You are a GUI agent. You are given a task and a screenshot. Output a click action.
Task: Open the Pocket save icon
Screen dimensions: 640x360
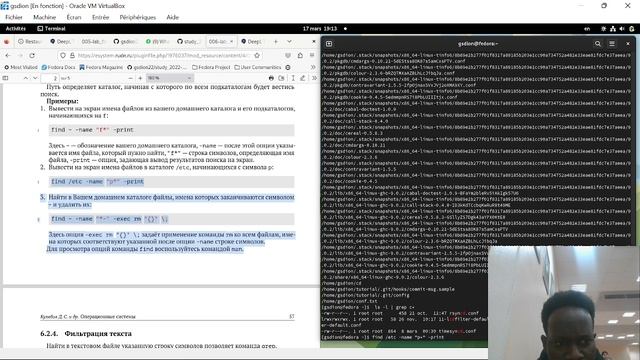(x=288, y=55)
